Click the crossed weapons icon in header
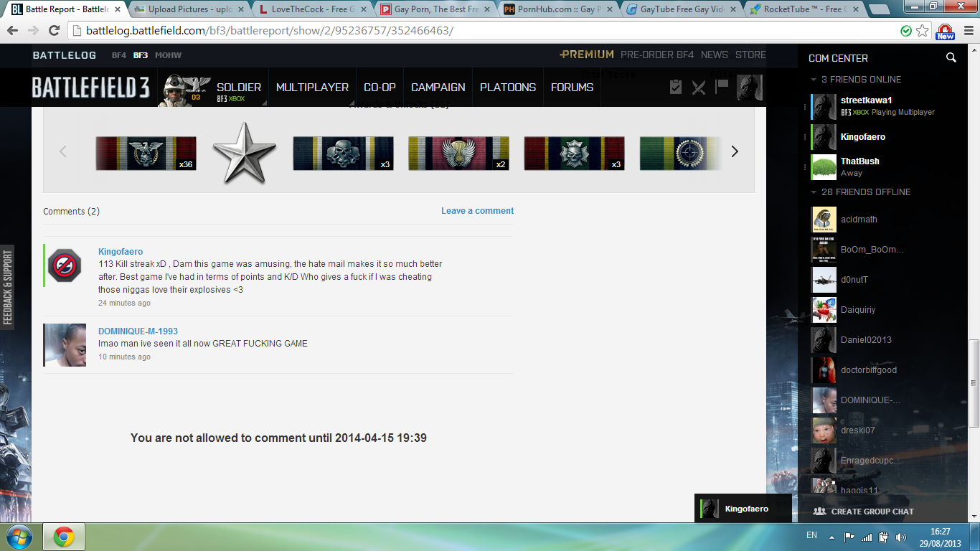Viewport: 980px width, 551px height. tap(699, 87)
